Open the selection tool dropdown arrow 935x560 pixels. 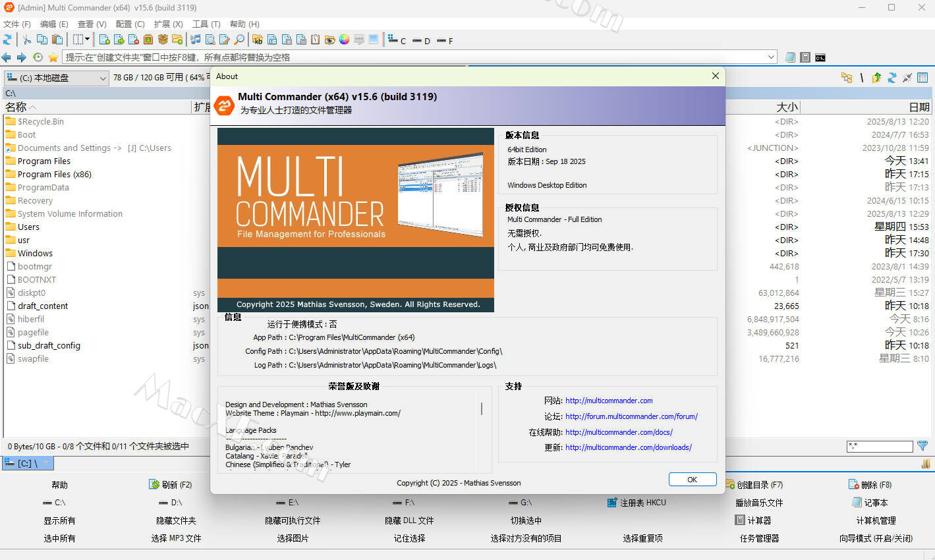86,40
